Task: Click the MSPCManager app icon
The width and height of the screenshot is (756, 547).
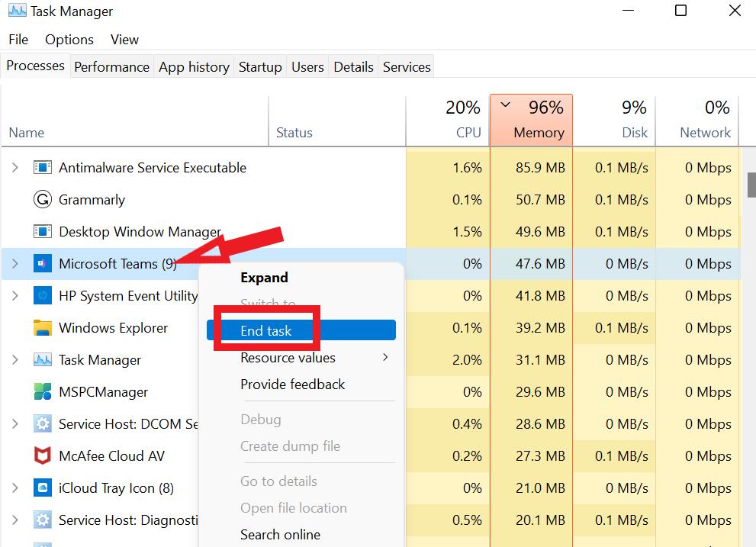Action: pyautogui.click(x=43, y=392)
